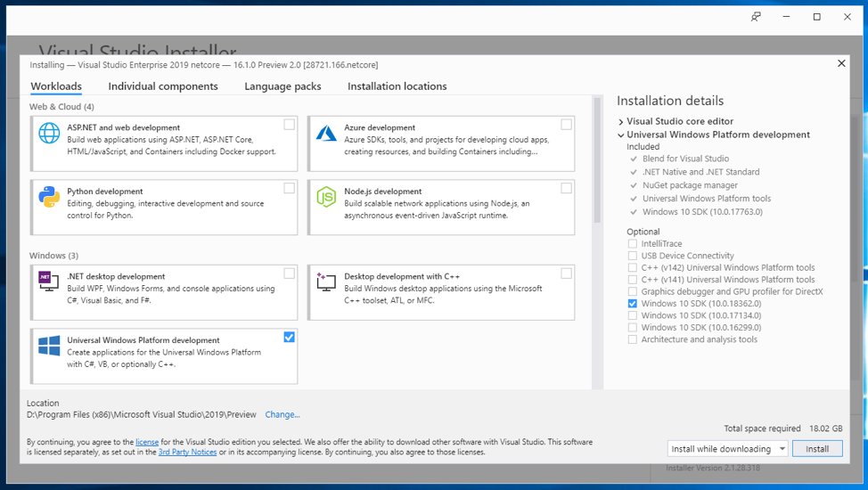Enable ASP.NET and web development workload
This screenshot has height=490, width=868.
pos(289,125)
